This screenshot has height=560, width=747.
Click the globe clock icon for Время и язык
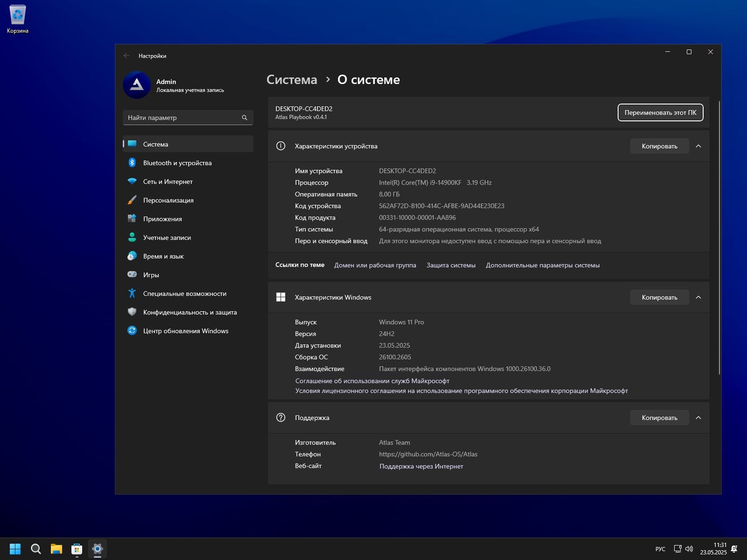(x=132, y=256)
